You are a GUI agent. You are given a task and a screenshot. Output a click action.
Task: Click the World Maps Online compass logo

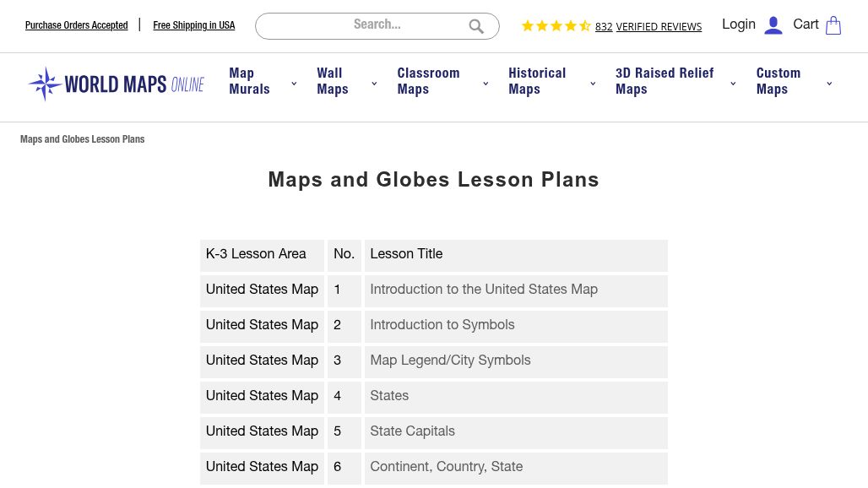click(x=117, y=84)
